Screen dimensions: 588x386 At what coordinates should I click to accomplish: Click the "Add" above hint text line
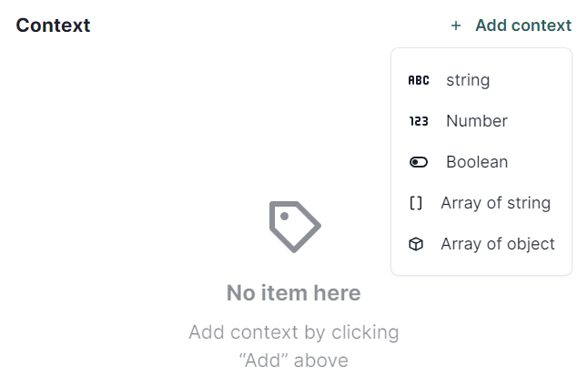click(293, 361)
